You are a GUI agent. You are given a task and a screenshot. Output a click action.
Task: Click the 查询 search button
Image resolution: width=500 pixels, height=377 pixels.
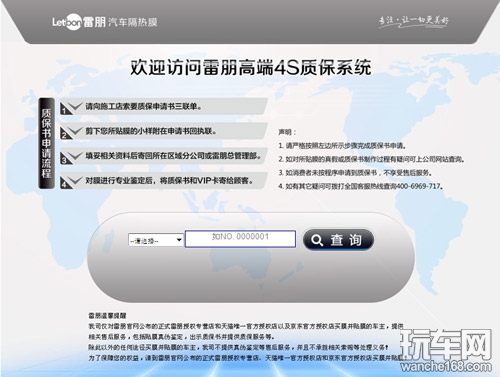point(338,240)
